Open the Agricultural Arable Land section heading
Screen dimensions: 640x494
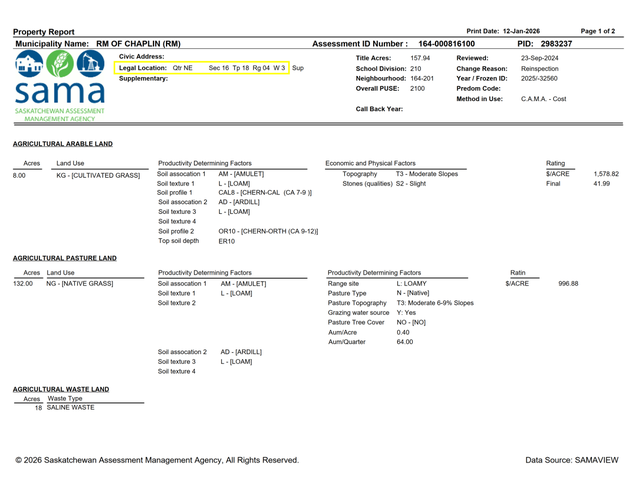[x=63, y=144]
